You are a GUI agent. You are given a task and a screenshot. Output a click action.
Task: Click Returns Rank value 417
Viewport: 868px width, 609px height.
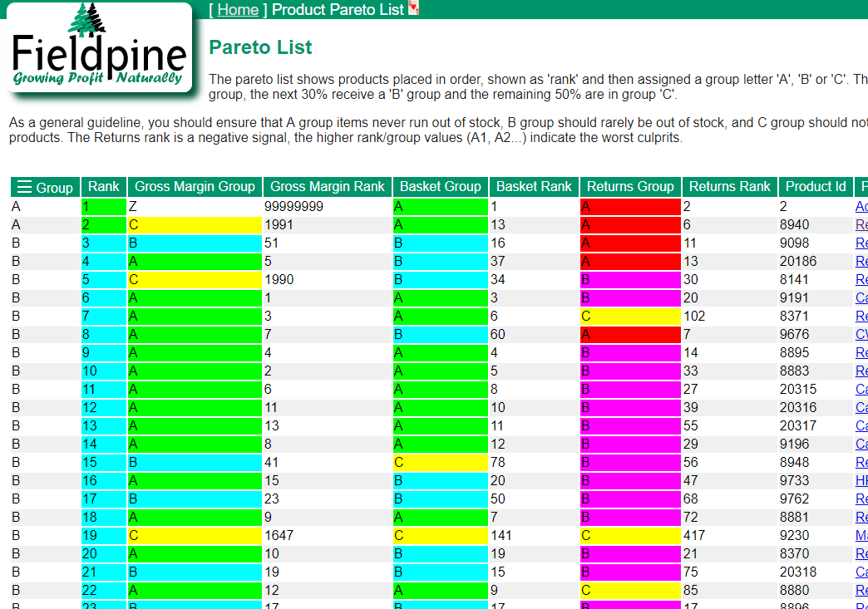point(694,535)
